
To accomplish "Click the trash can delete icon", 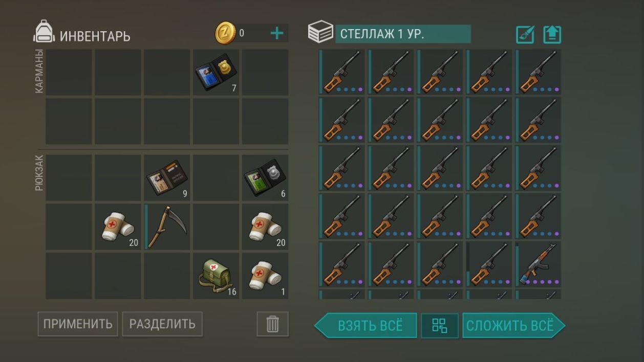I will [272, 324].
